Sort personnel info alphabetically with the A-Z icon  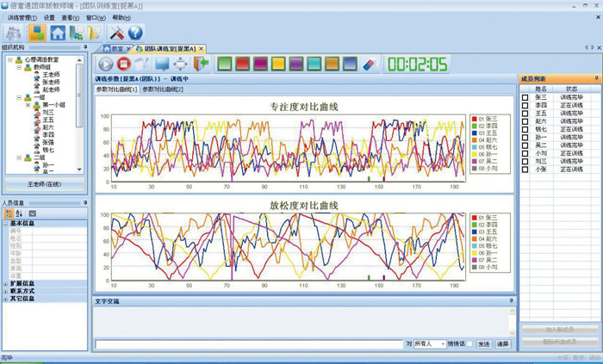click(x=20, y=213)
